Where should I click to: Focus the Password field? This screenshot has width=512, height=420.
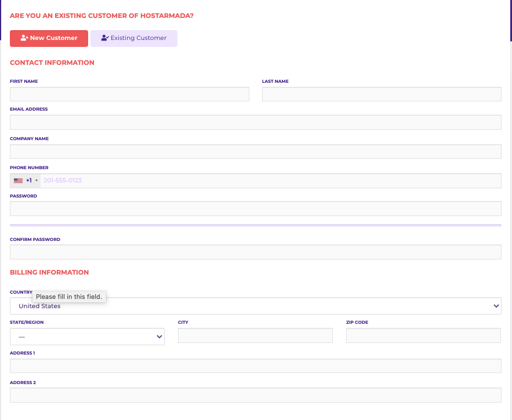coord(255,209)
